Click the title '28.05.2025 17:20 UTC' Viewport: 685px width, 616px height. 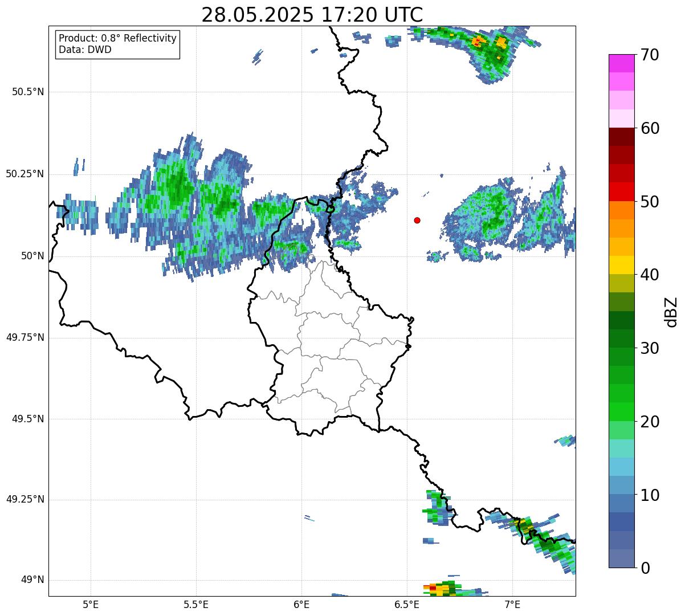point(312,14)
